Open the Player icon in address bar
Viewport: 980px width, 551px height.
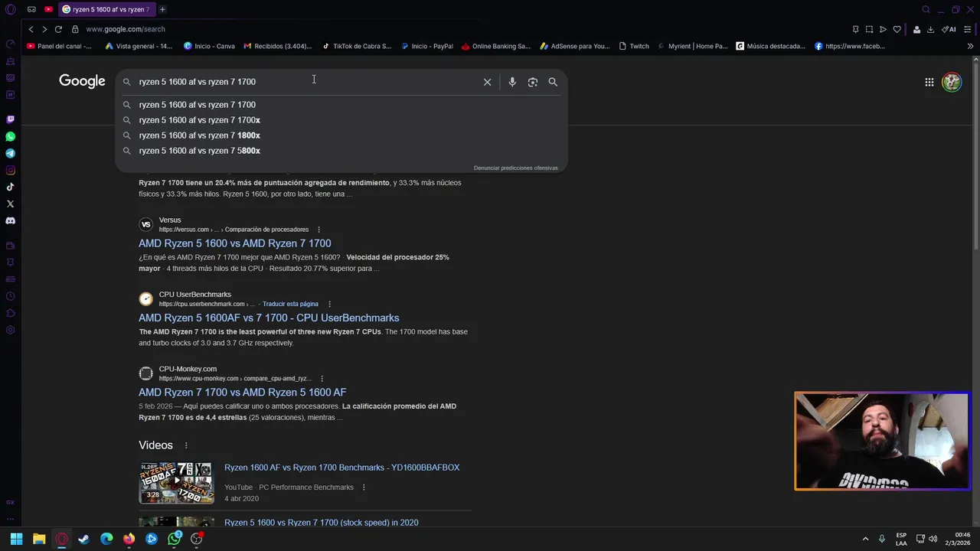click(x=883, y=29)
